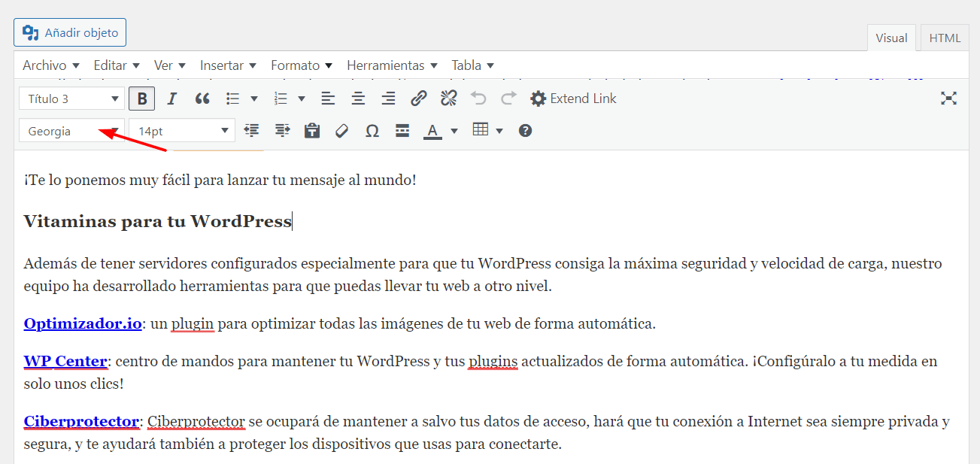Open the Georgia font family dropdown

tap(71, 131)
